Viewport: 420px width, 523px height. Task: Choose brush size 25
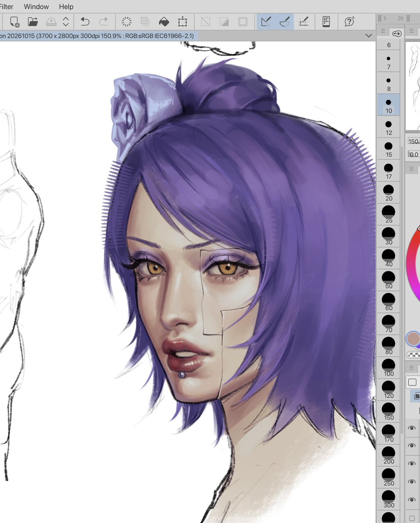tap(389, 214)
